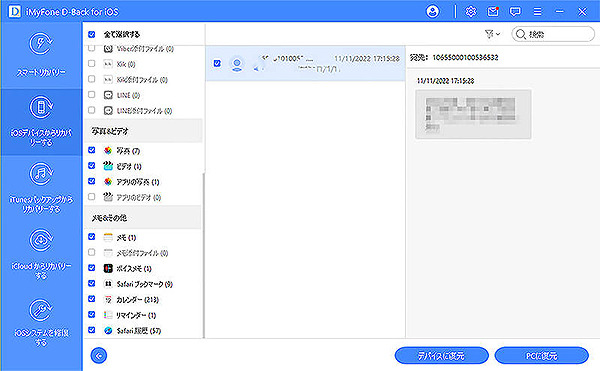Open the hamburger menu in title bar
The width and height of the screenshot is (600, 371).
tap(538, 12)
